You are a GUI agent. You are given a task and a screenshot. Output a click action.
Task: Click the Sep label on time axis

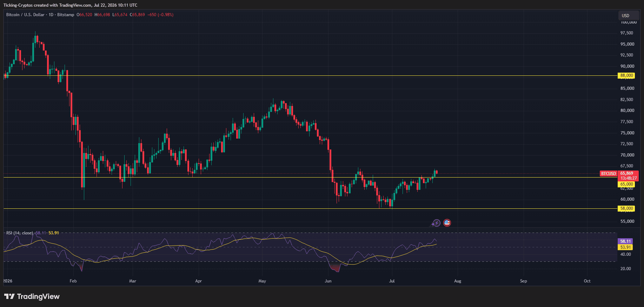pos(523,281)
